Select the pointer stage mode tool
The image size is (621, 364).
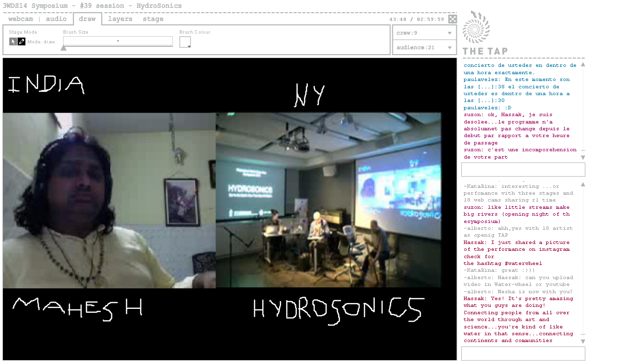[x=13, y=41]
